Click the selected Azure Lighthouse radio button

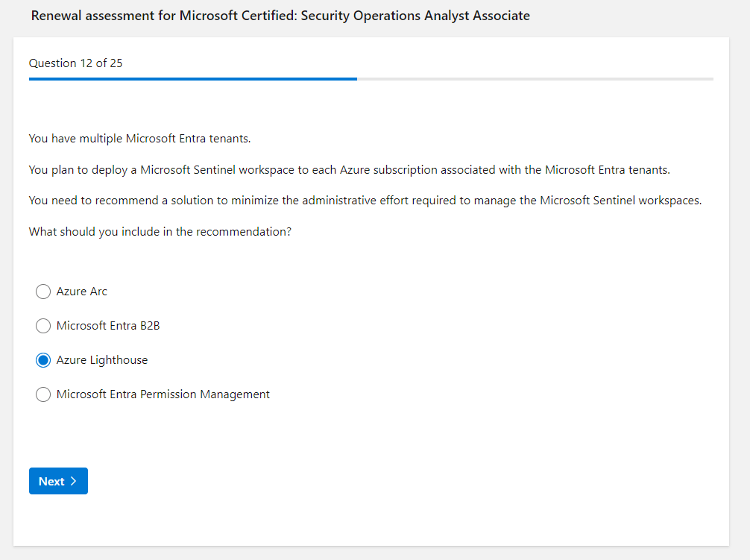[x=43, y=360]
